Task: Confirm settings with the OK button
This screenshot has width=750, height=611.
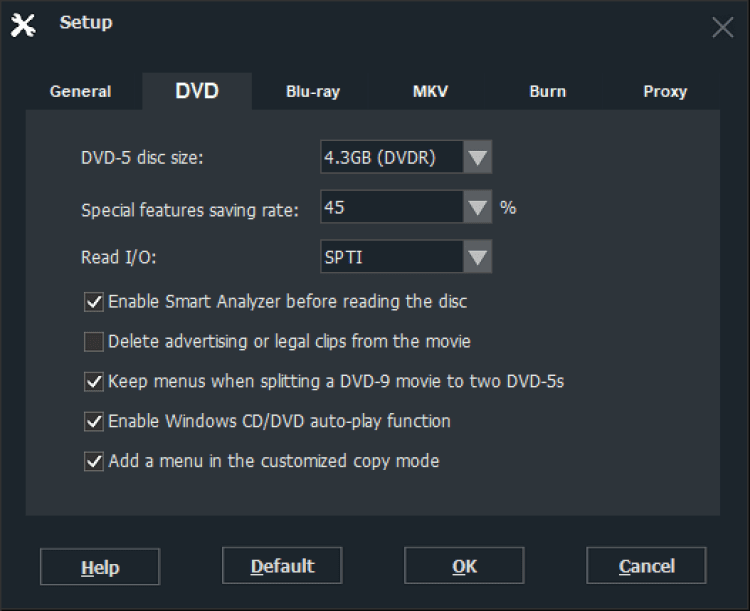Action: 464,567
